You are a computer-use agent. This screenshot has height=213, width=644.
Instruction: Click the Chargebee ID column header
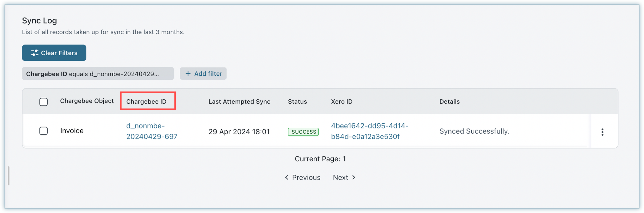[146, 102]
